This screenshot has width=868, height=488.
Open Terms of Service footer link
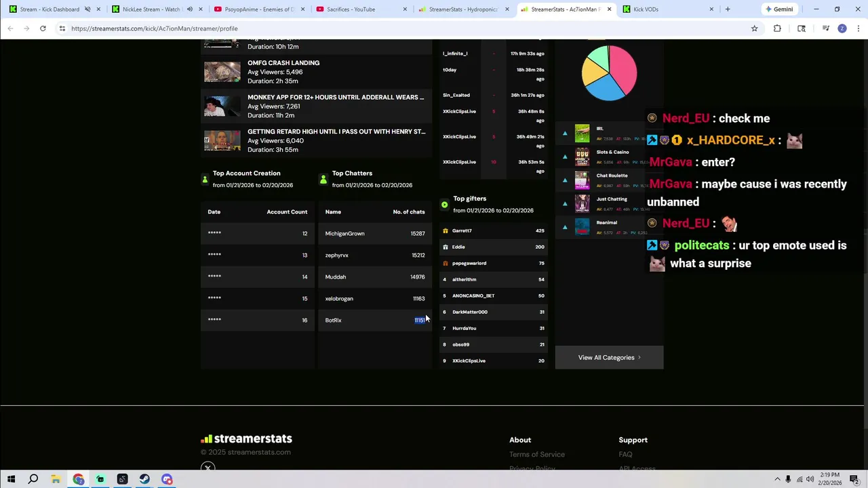(x=537, y=455)
